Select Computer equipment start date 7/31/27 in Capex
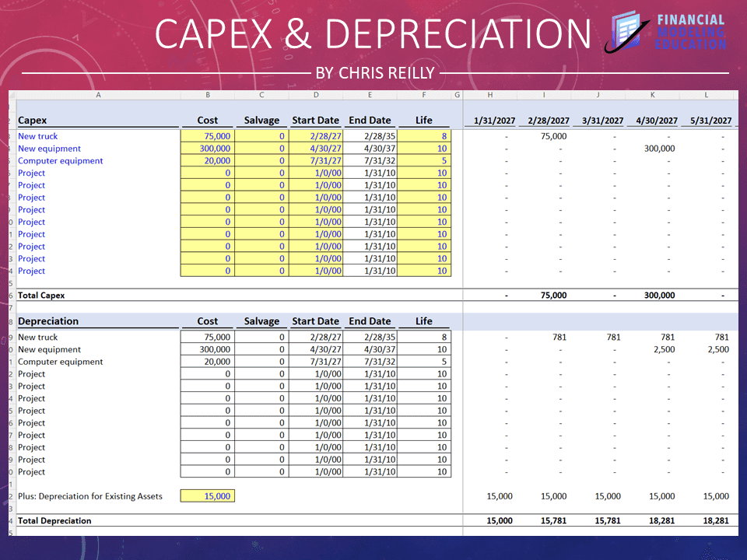The width and height of the screenshot is (747, 560). [316, 161]
